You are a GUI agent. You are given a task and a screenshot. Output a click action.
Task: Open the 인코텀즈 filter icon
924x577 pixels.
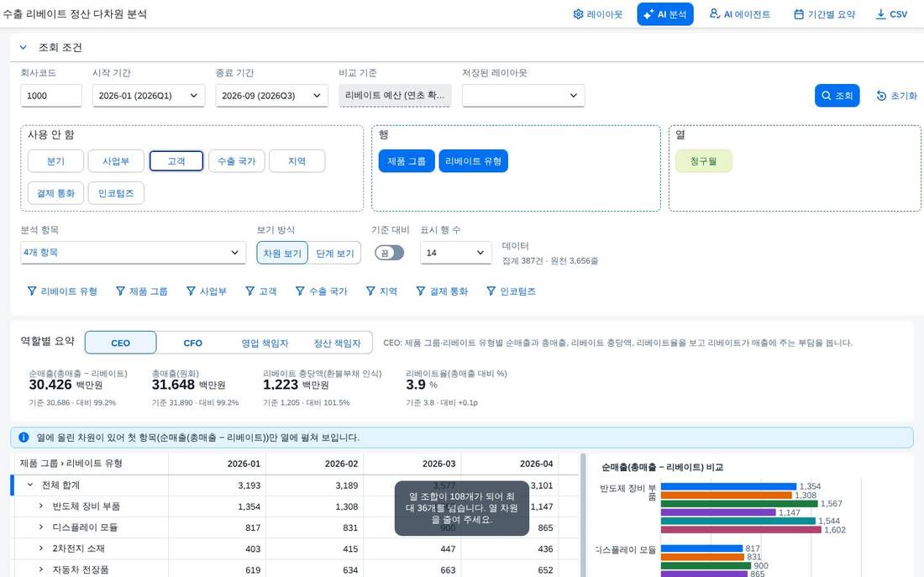(491, 291)
